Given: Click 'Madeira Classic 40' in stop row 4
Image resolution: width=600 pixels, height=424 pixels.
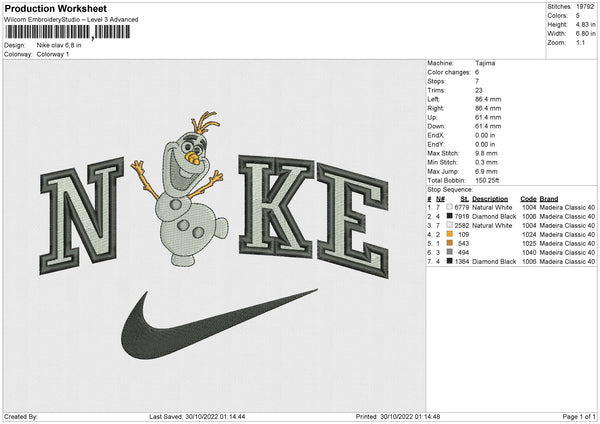Looking at the screenshot, I should [x=567, y=234].
